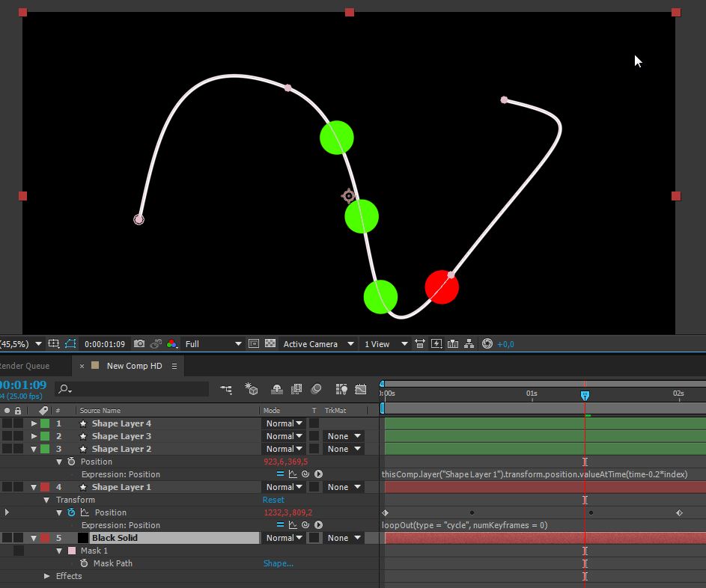Click Shape Layer 1 Position value 1232,3,809,2
This screenshot has height=588, width=706.
coord(288,512)
